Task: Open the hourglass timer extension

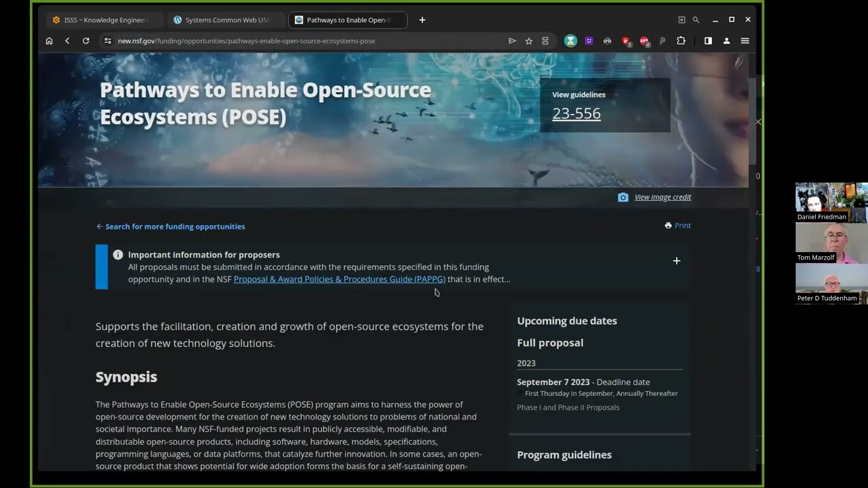Action: click(571, 41)
